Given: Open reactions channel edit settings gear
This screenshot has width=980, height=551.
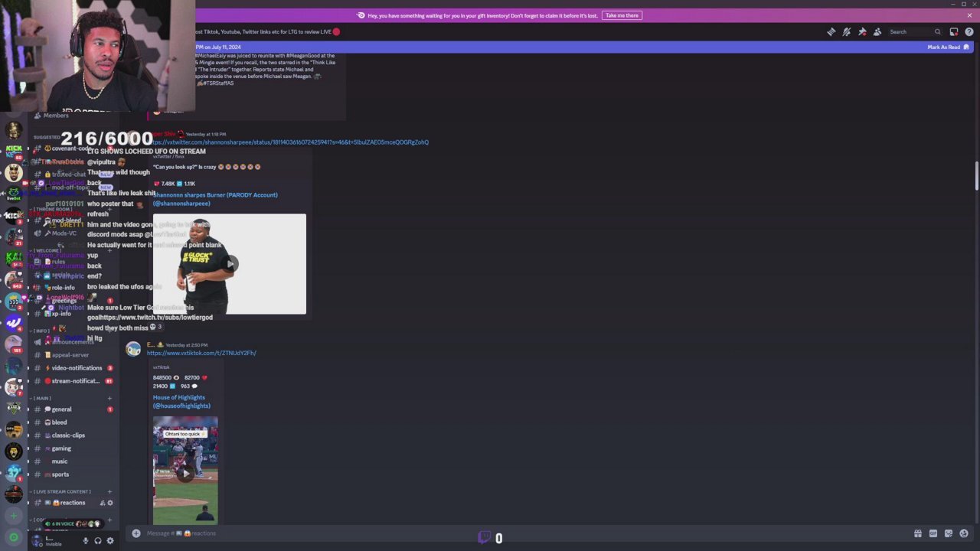Looking at the screenshot, I should [110, 503].
